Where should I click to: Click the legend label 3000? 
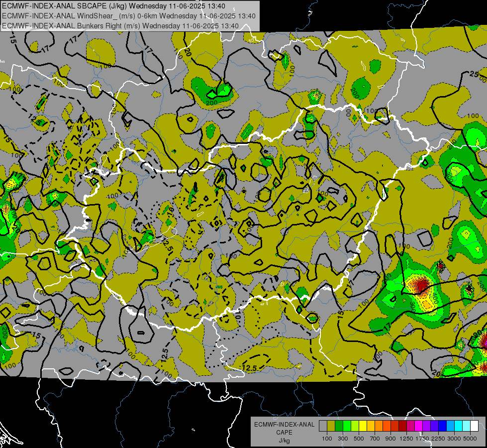tap(454, 439)
